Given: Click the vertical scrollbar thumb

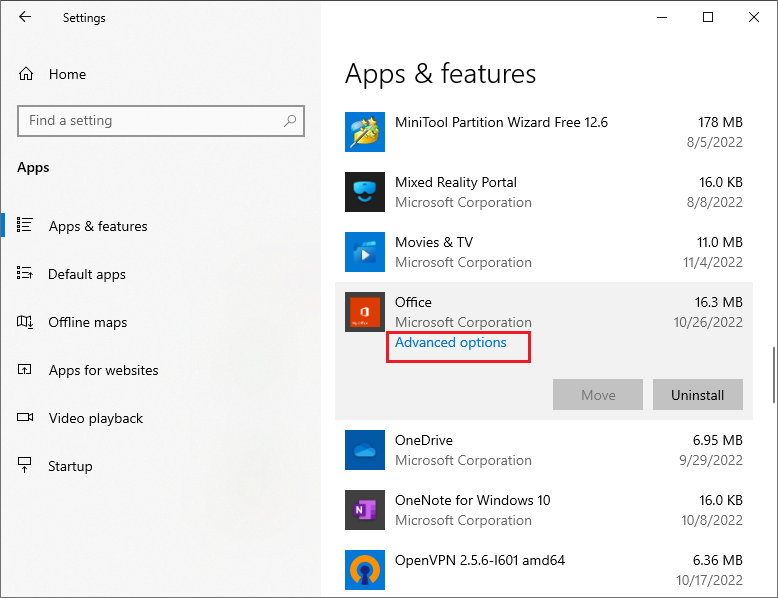Looking at the screenshot, I should click(x=774, y=375).
